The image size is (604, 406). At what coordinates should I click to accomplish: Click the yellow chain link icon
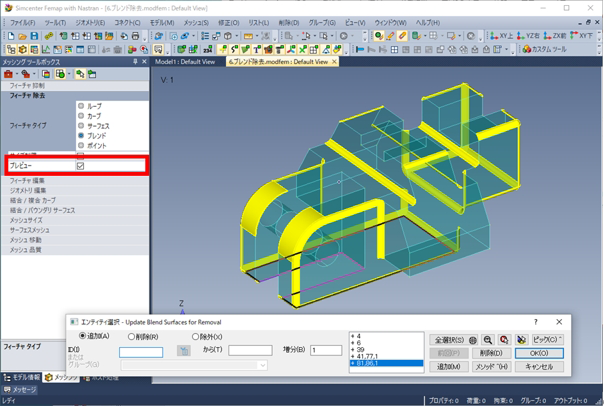49,36
